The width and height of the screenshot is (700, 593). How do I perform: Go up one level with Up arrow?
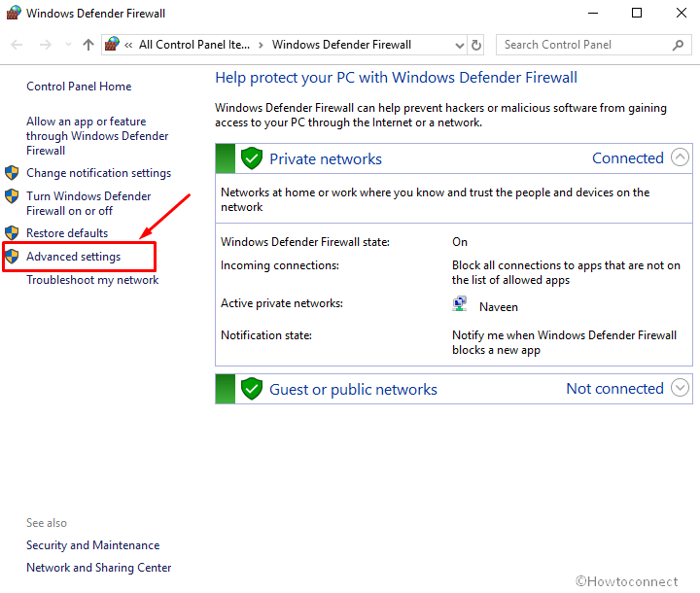tap(88, 45)
